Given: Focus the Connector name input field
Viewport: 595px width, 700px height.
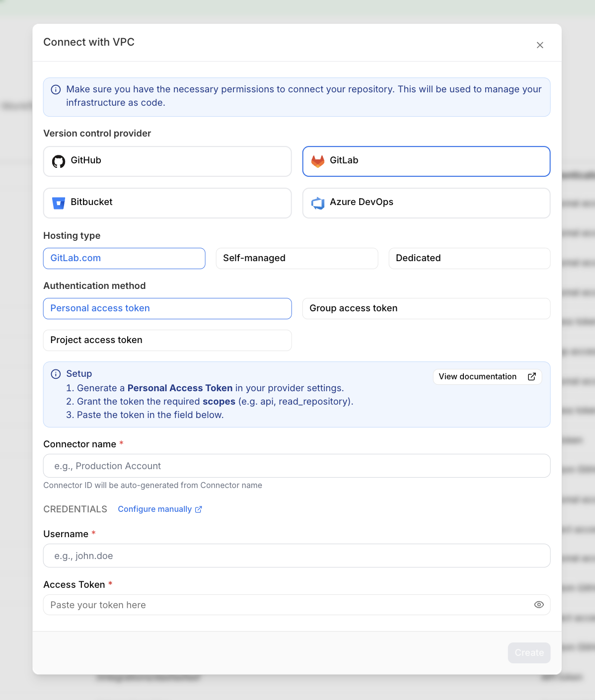Looking at the screenshot, I should click(x=297, y=466).
